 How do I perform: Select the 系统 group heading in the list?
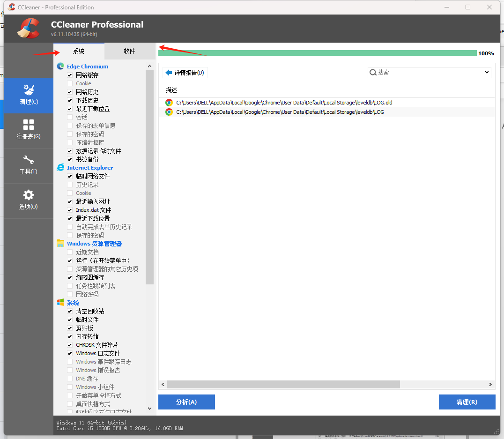point(73,303)
